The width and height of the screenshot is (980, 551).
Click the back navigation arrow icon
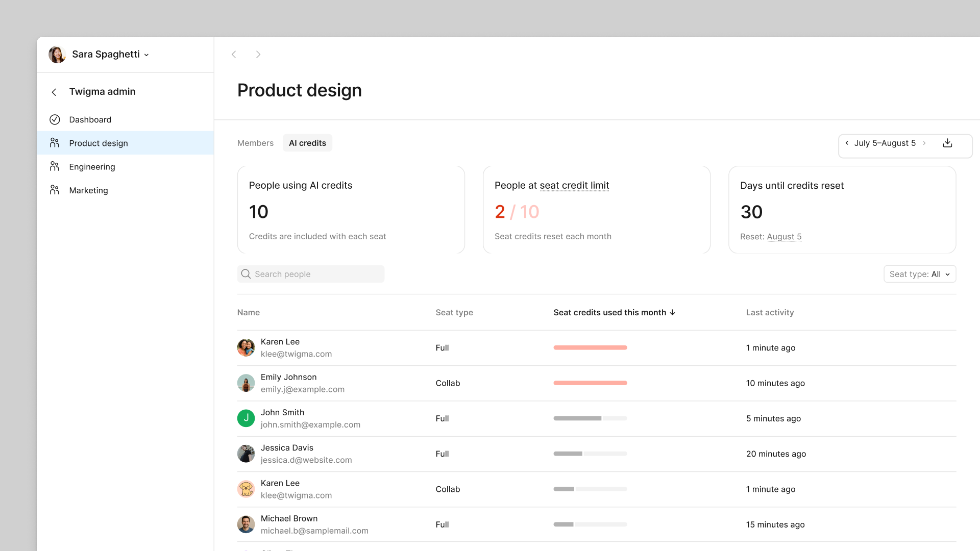pos(234,54)
